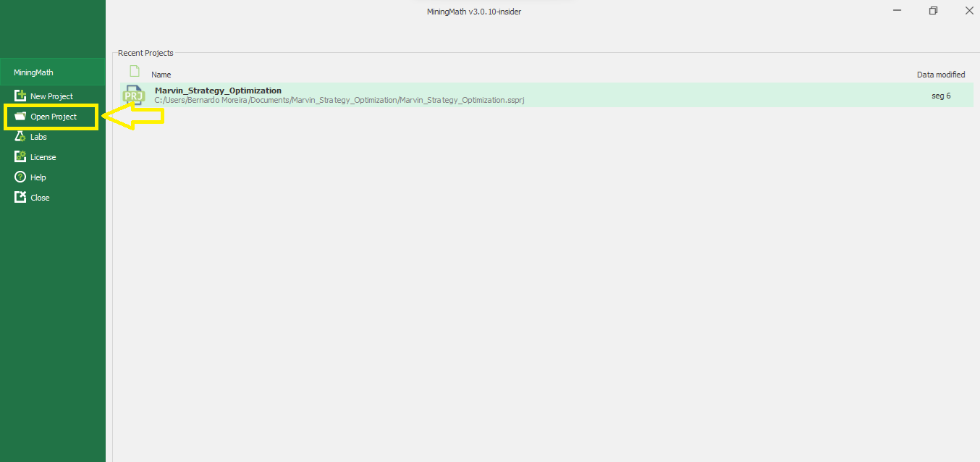Click the Marvin project .ssprj file path

coord(339,100)
